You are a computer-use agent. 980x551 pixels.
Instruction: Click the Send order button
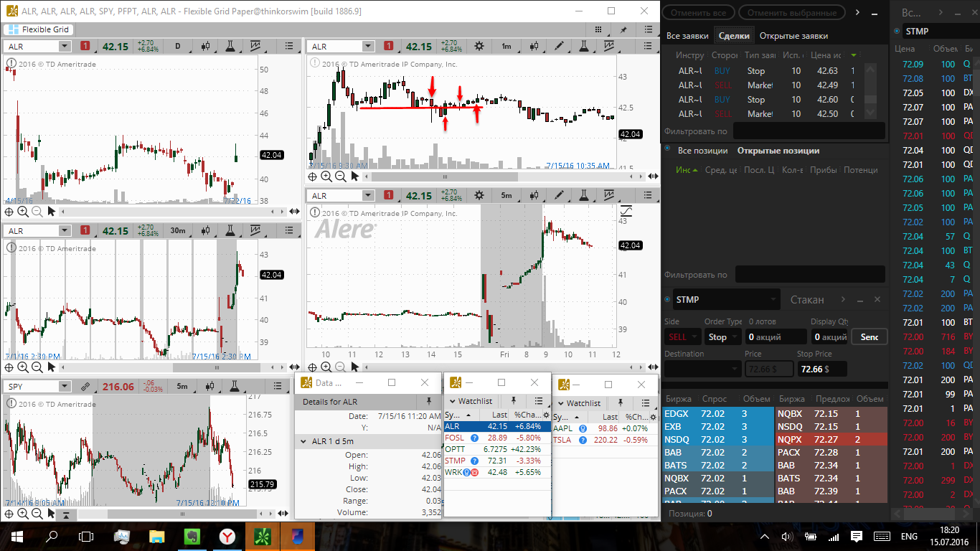coord(870,336)
